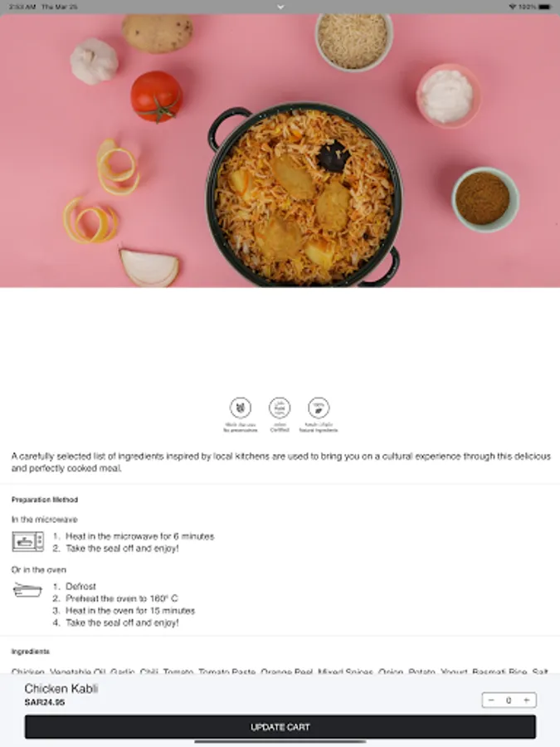Viewport: 560px width, 747px height.
Task: Tap the Ingredients section heading
Action: [x=31, y=652]
